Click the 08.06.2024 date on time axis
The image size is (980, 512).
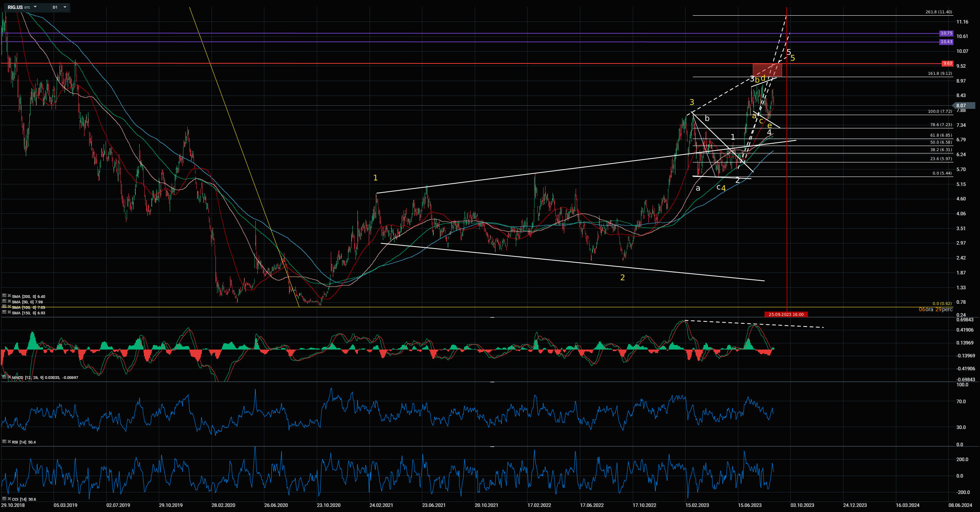(x=960, y=505)
